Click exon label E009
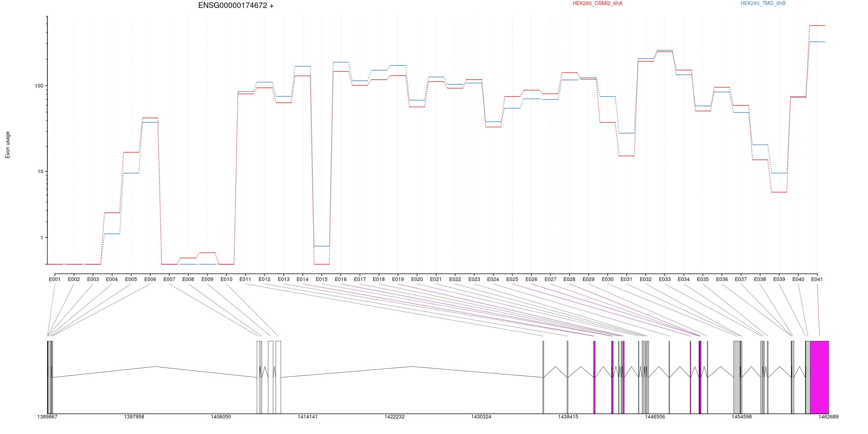Image resolution: width=868 pixels, height=434 pixels. pyautogui.click(x=207, y=279)
